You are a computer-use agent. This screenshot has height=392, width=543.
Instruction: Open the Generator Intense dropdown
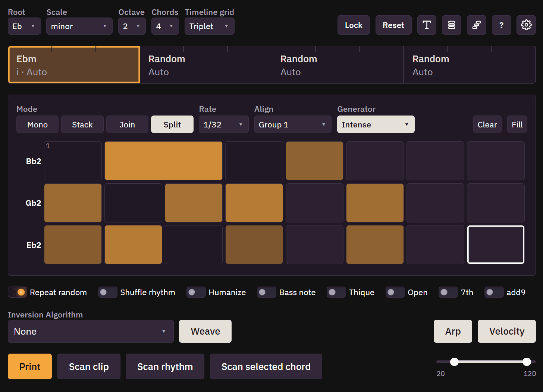coord(376,124)
